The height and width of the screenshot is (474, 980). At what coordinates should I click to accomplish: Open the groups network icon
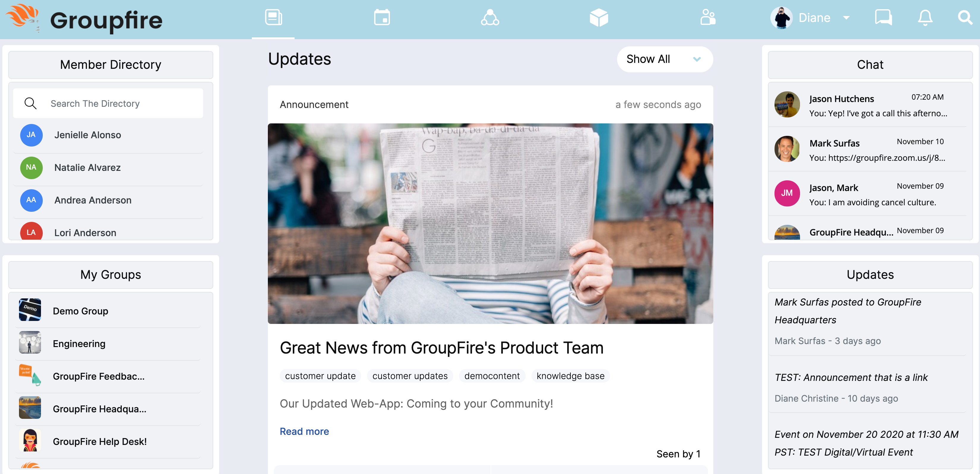[x=490, y=18]
